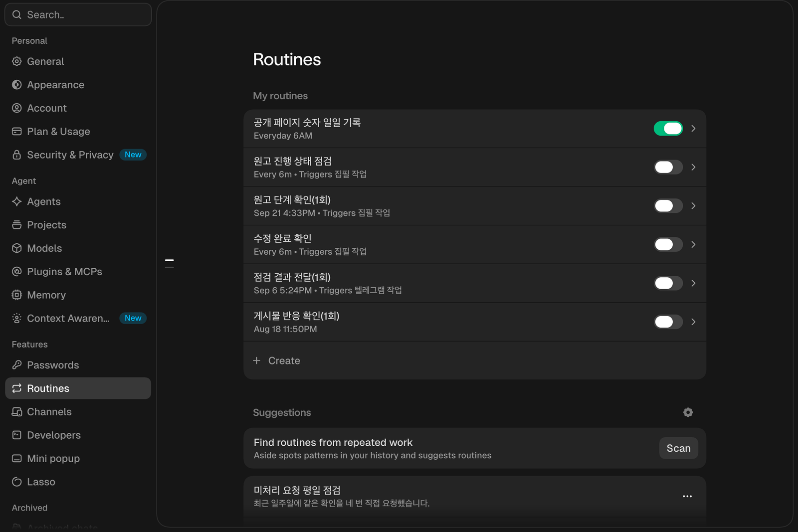
Task: Expand the 공개 페이지 숫자 일일 기록 row chevron
Action: point(693,129)
